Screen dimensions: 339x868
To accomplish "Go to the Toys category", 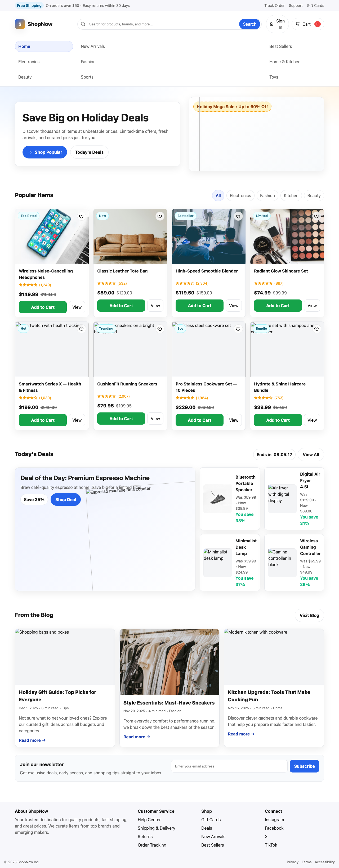I will (x=274, y=77).
